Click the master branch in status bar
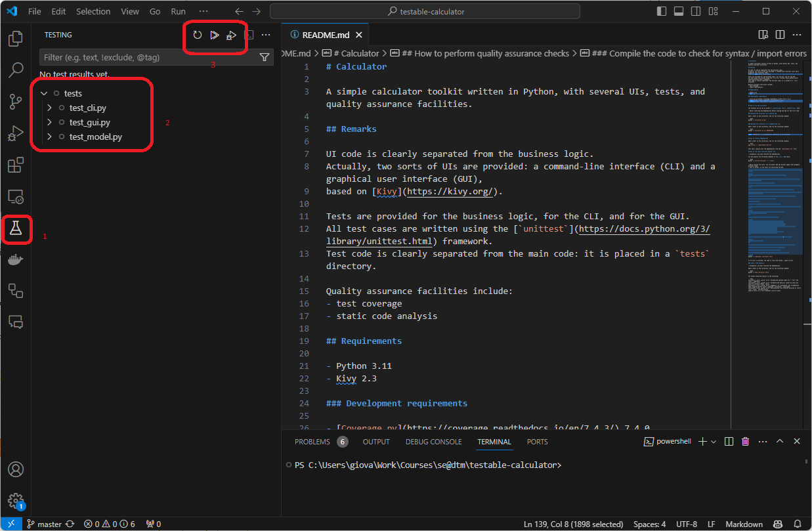The image size is (812, 531). pos(44,524)
